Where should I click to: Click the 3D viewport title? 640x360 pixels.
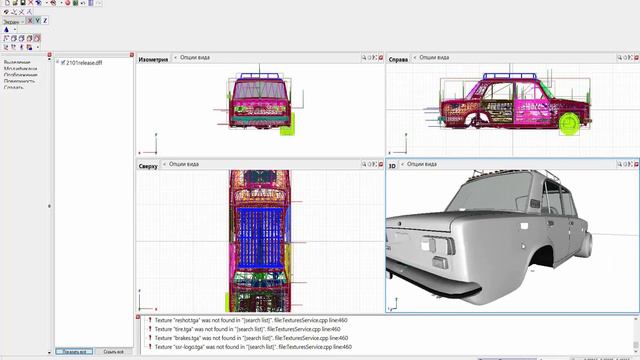click(x=392, y=166)
